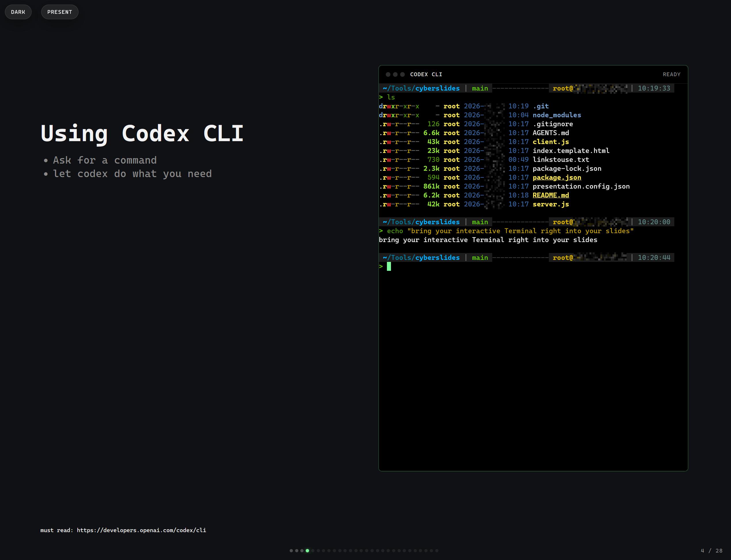The image size is (731, 560).
Task: Click the prompt timestamp 10:20:44
Action: click(654, 258)
